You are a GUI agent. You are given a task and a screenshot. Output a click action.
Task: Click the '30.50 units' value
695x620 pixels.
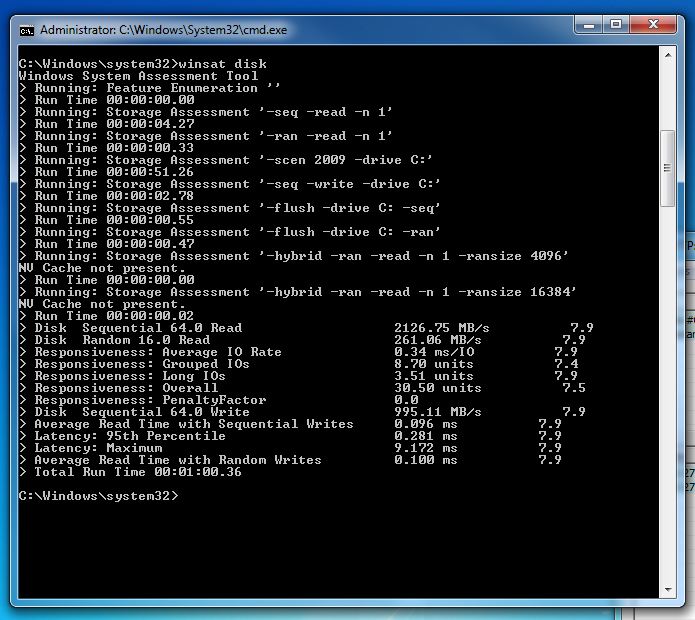click(x=438, y=387)
